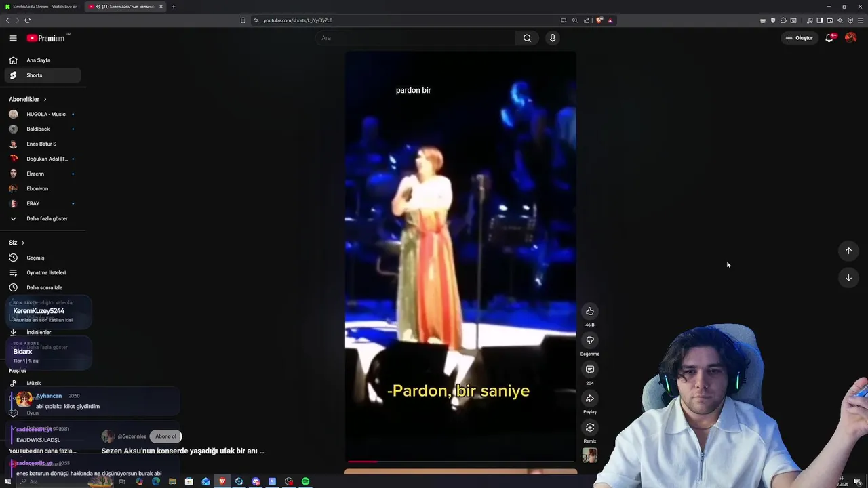Open the comments showing 204
The height and width of the screenshot is (488, 868).
[x=590, y=369]
